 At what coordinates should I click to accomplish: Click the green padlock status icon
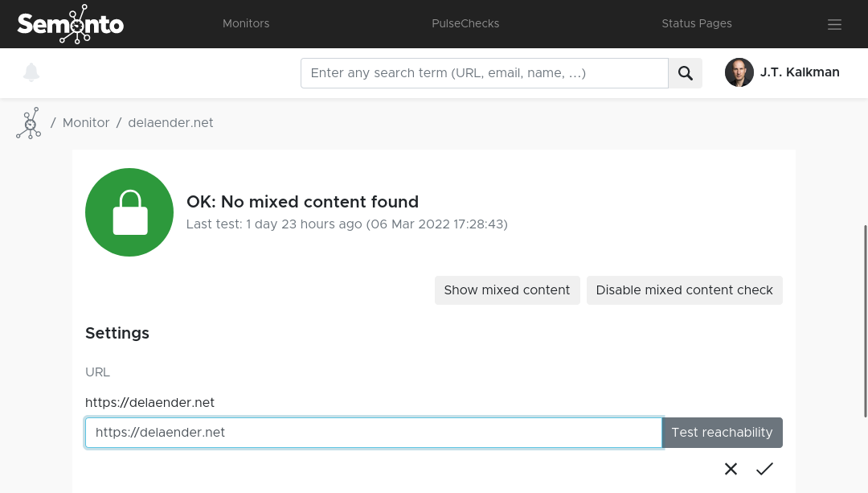click(x=129, y=212)
